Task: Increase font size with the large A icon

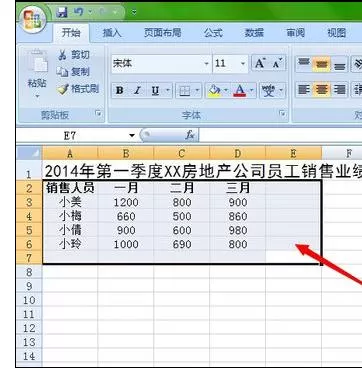Action: pyautogui.click(x=260, y=63)
